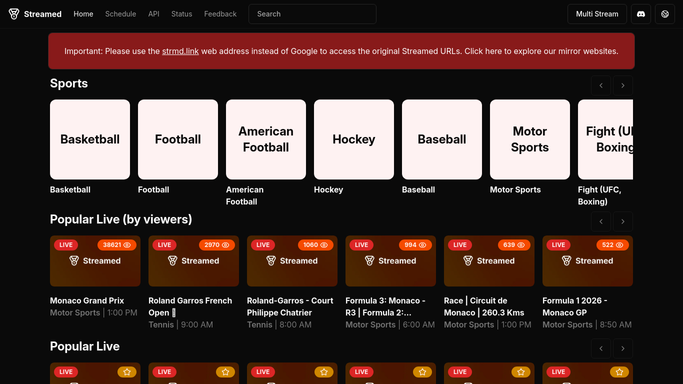The height and width of the screenshot is (384, 683).
Task: Open the Status page
Action: point(182,14)
